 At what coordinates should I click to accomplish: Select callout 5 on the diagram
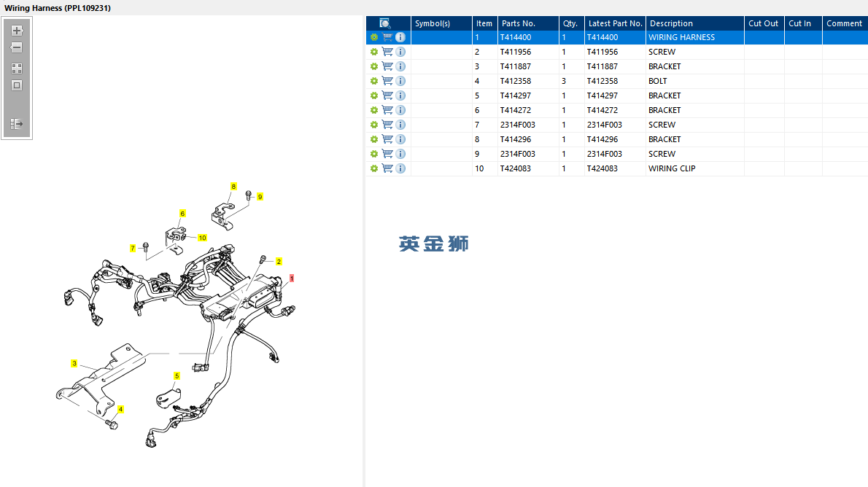(x=177, y=375)
